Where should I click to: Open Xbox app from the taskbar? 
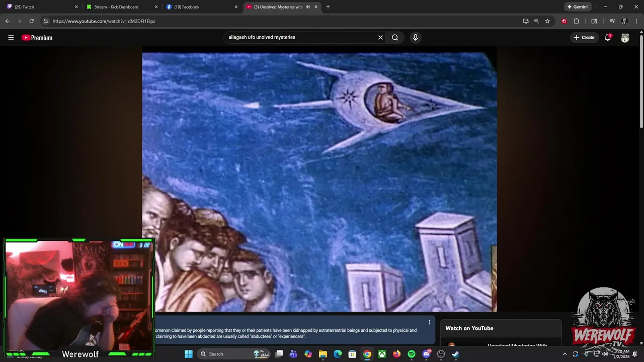pos(382,354)
